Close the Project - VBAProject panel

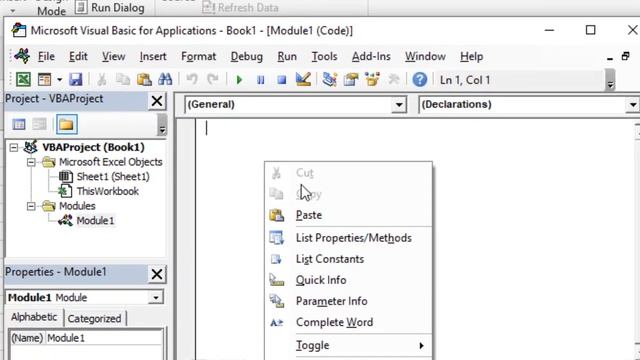click(x=157, y=101)
